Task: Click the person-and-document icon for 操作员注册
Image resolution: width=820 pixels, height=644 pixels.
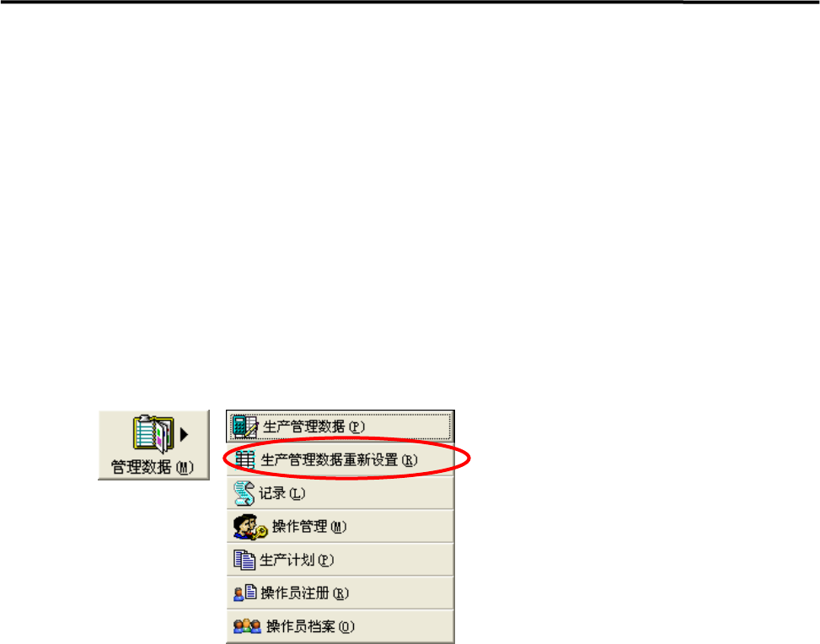Action: (244, 593)
